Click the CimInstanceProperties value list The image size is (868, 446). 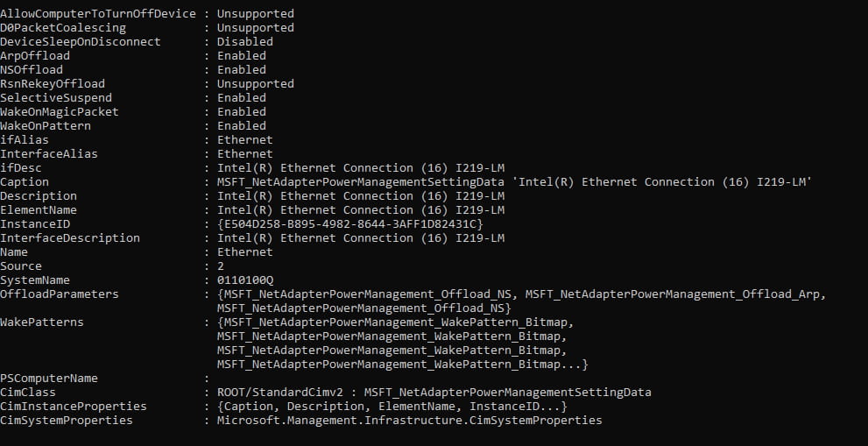tap(392, 406)
